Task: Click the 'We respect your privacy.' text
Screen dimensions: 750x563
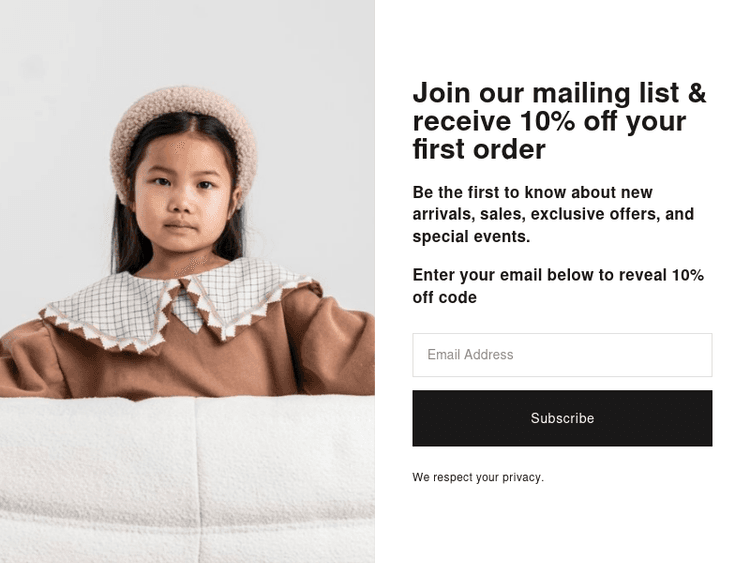Action: 478,477
